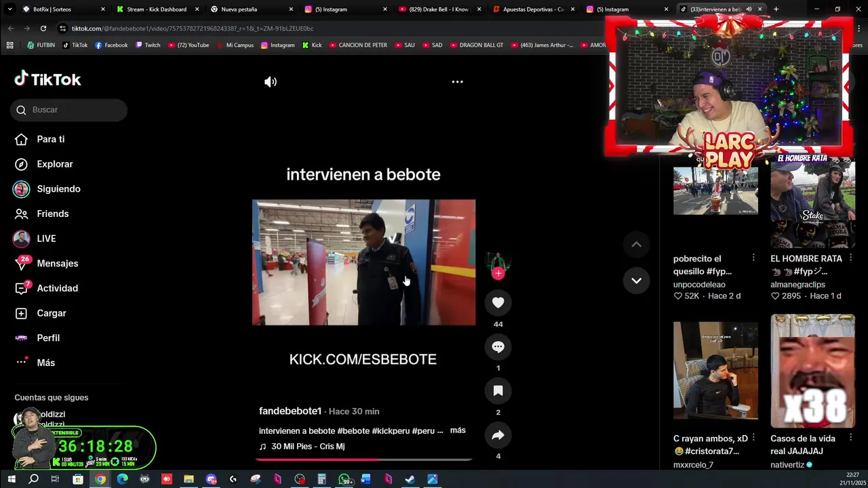Open the pobrecito el quesillo video thumbnail
The width and height of the screenshot is (868, 488).
click(x=715, y=191)
